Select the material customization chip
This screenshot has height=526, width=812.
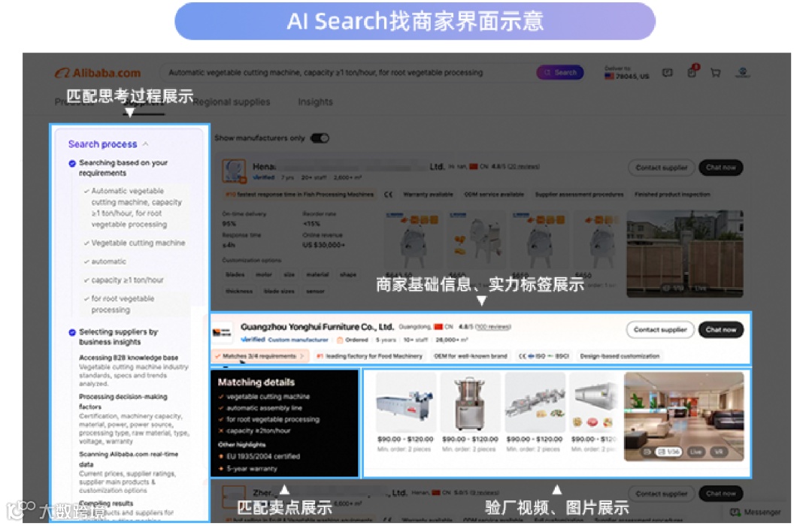pos(317,274)
